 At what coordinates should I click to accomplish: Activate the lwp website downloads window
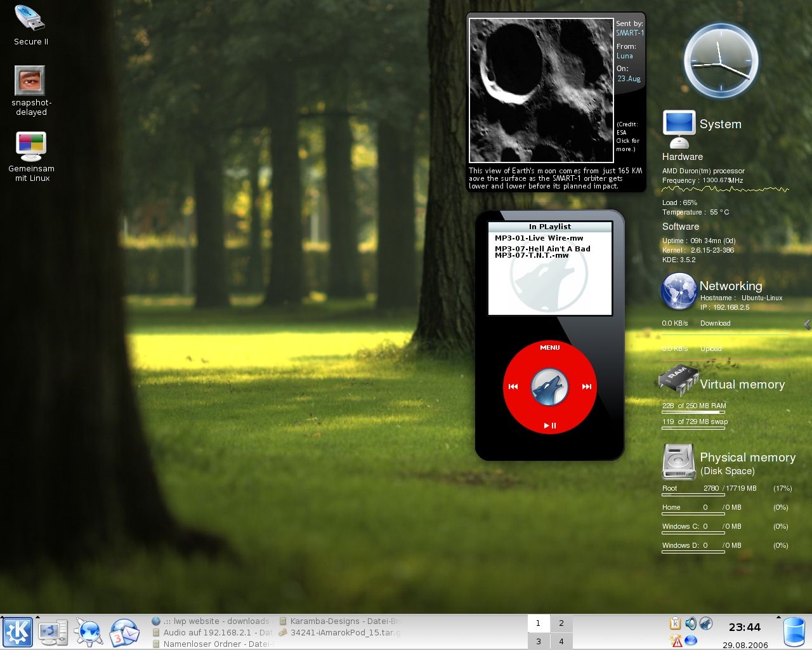[211, 621]
